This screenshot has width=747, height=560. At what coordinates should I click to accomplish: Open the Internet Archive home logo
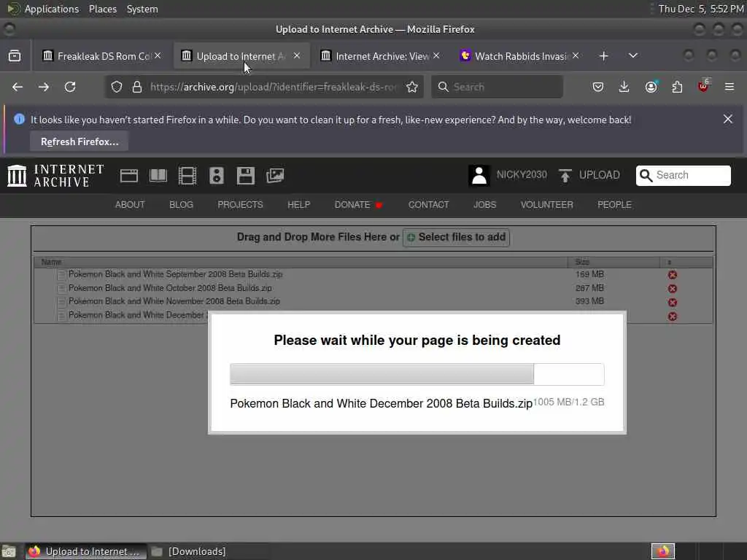click(x=55, y=176)
